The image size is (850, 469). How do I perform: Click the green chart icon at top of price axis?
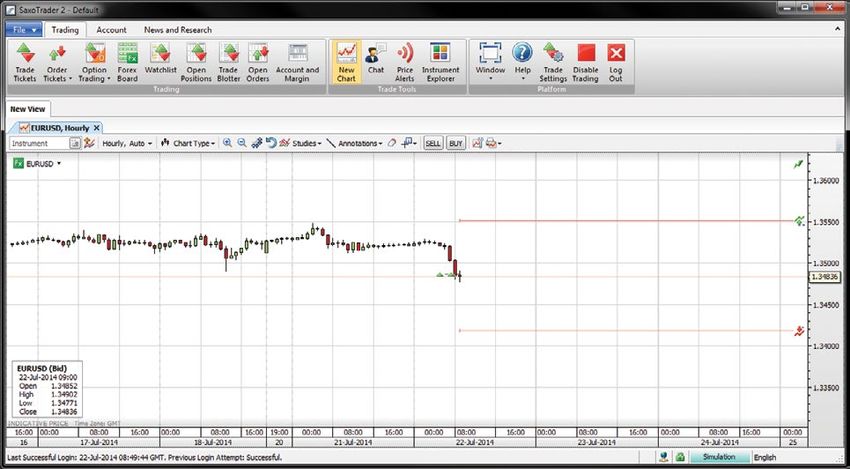coord(798,164)
